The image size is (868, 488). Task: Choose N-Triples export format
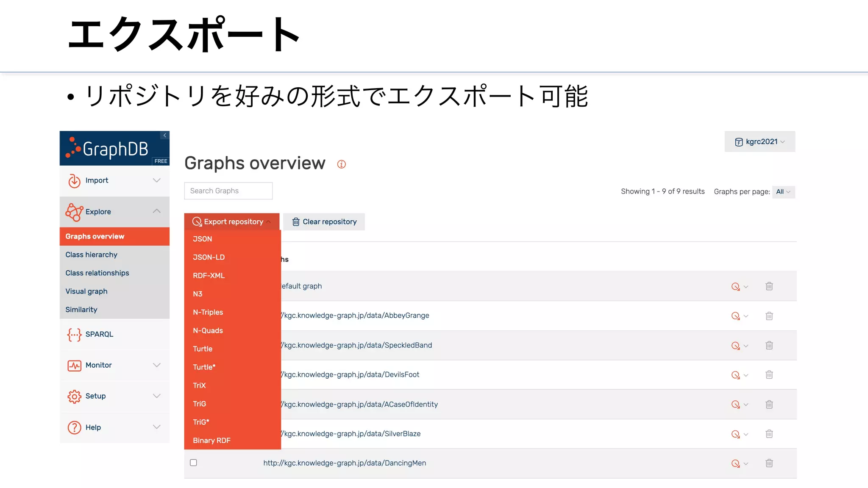[232, 312]
